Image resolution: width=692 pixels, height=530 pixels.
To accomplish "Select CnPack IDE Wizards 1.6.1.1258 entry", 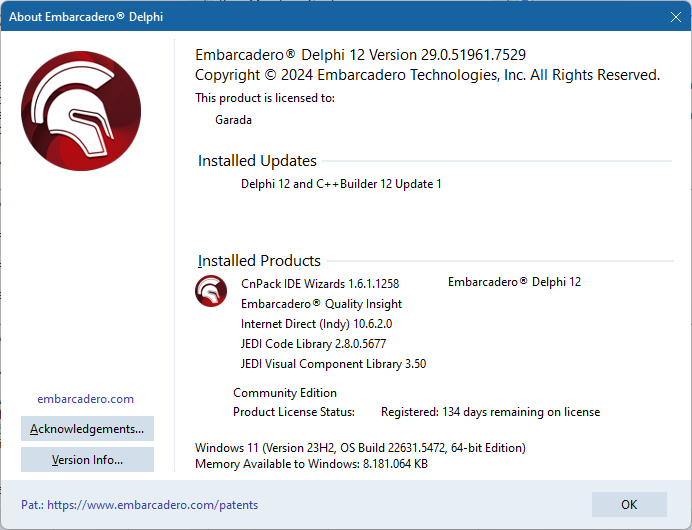I will 320,284.
